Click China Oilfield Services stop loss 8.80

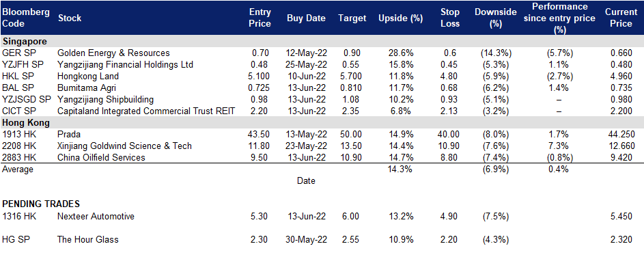click(449, 157)
